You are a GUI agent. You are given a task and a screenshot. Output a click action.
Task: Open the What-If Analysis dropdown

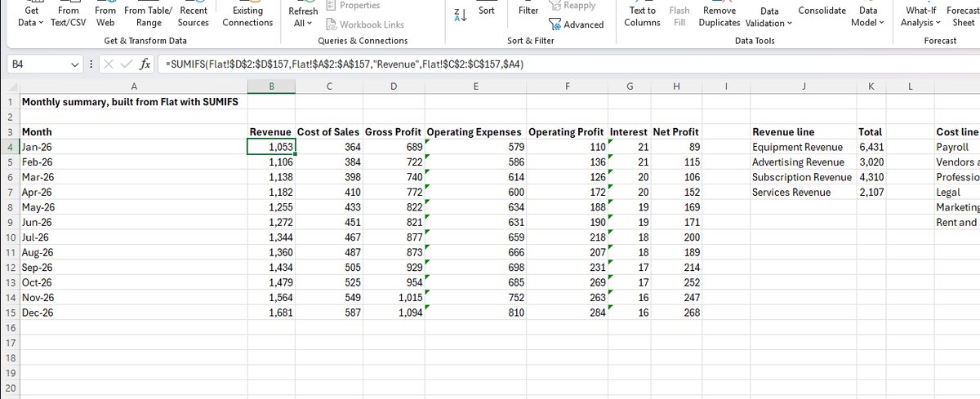[x=921, y=16]
